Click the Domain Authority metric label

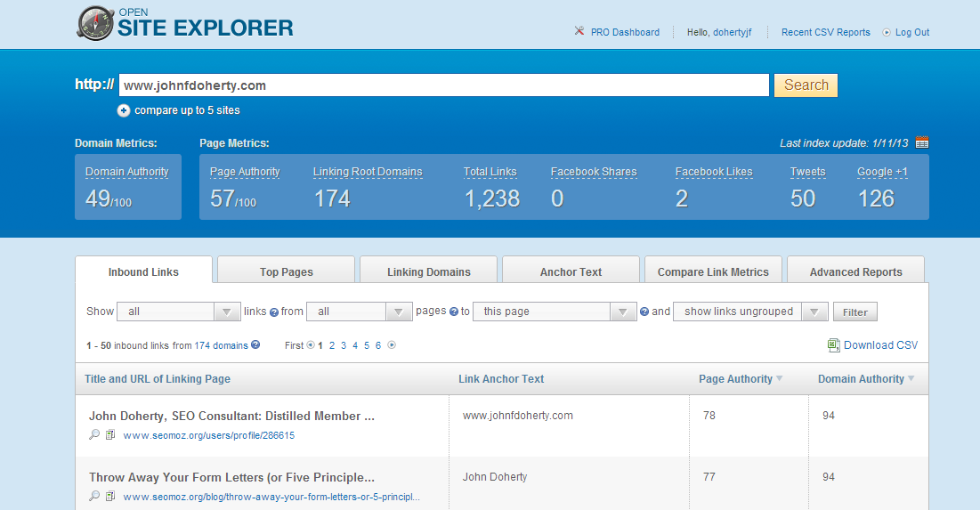(127, 172)
